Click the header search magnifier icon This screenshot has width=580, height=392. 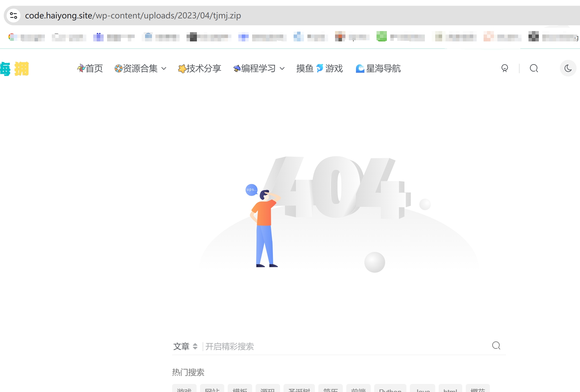pos(534,68)
